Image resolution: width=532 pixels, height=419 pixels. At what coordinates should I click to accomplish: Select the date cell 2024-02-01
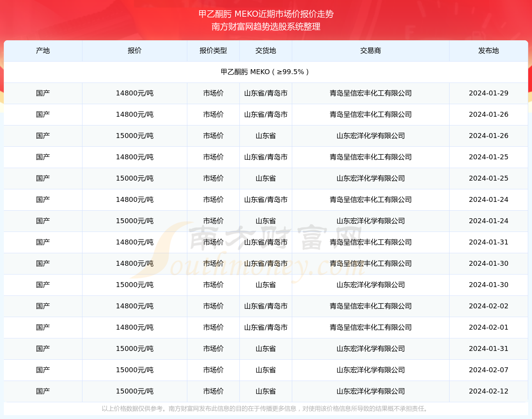click(x=488, y=327)
